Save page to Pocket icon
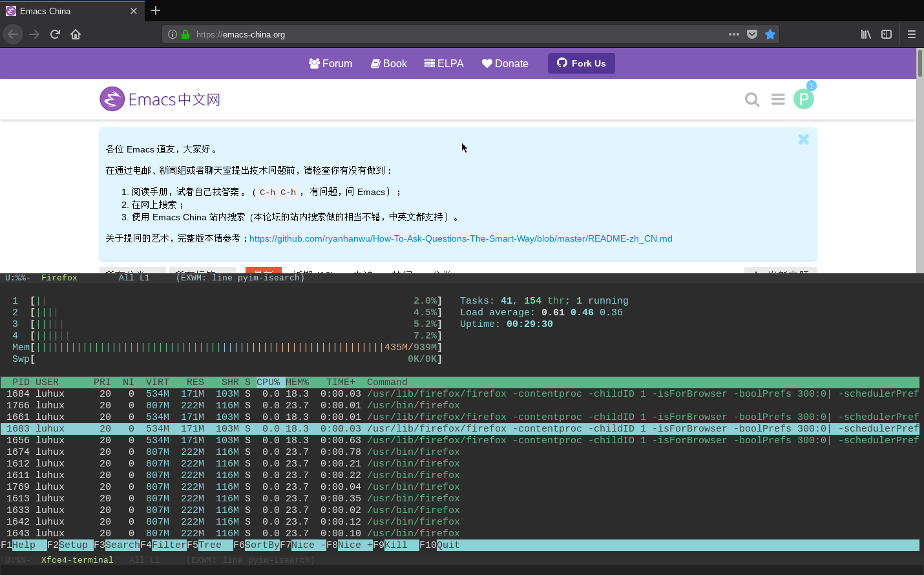 click(752, 34)
